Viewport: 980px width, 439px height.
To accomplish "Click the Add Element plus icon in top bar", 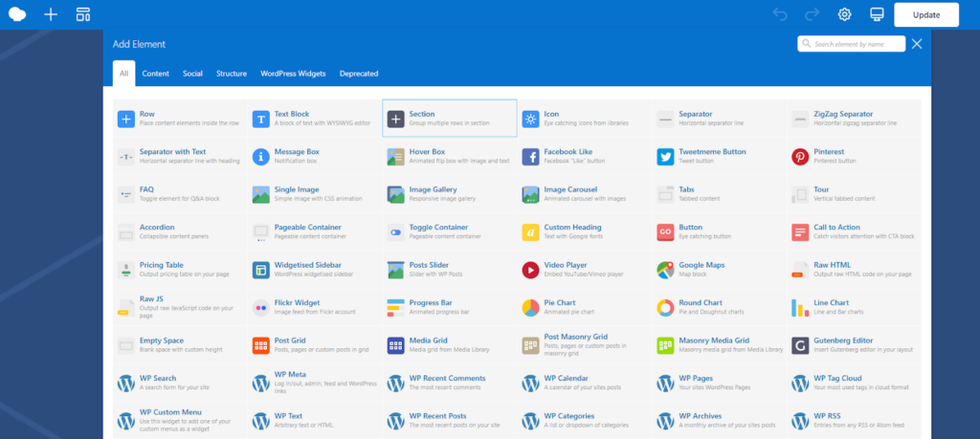I will pos(51,14).
